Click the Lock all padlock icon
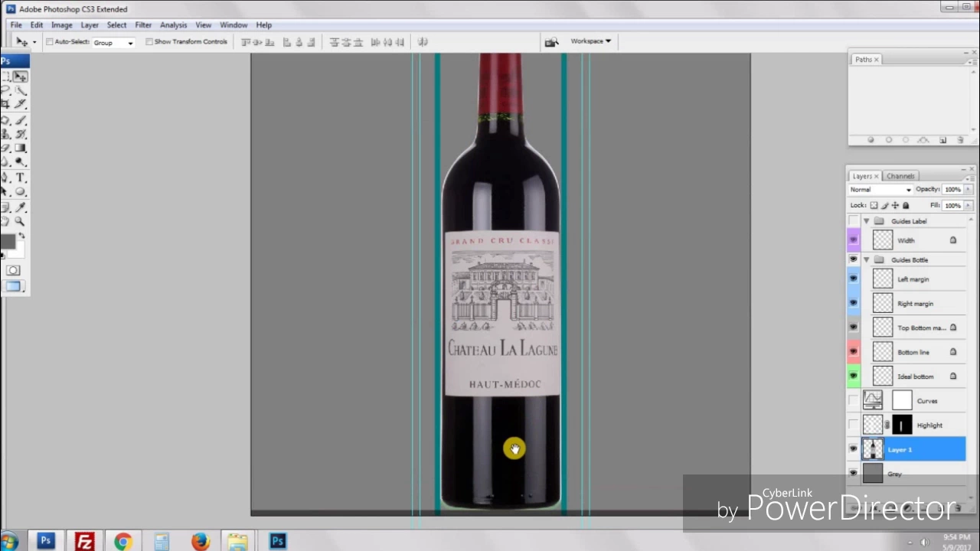980x551 pixels. point(906,205)
